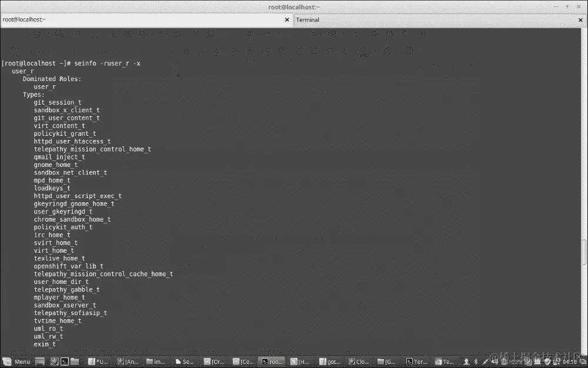Click the 'openshift_var_lib_t' line
The width and height of the screenshot is (588, 368).
coord(68,266)
